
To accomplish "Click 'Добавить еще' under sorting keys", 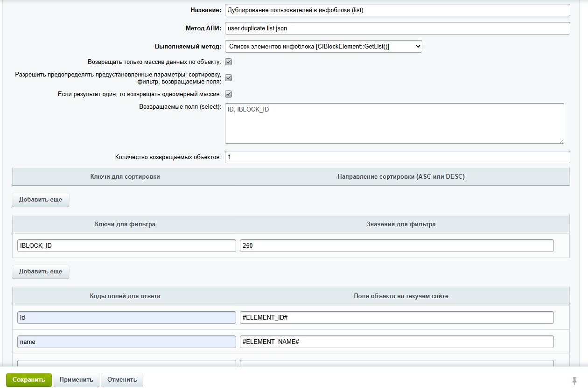I will pos(41,200).
